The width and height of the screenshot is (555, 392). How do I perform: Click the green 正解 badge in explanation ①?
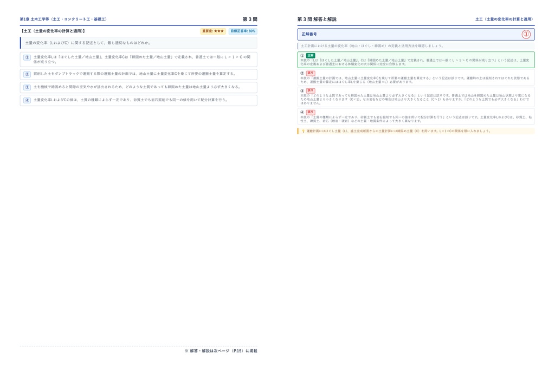click(311, 55)
